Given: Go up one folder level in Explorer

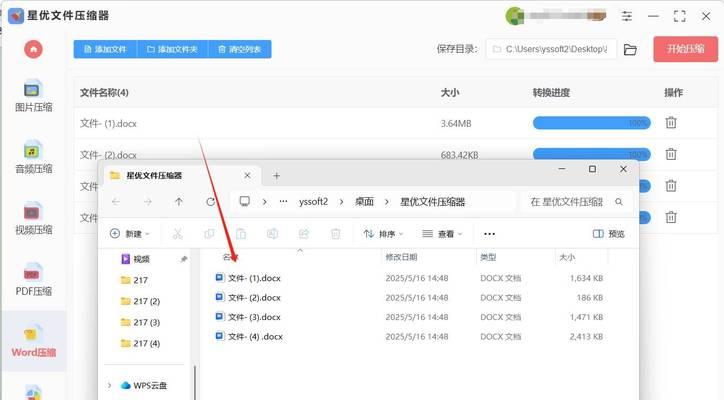Looking at the screenshot, I should click(179, 202).
